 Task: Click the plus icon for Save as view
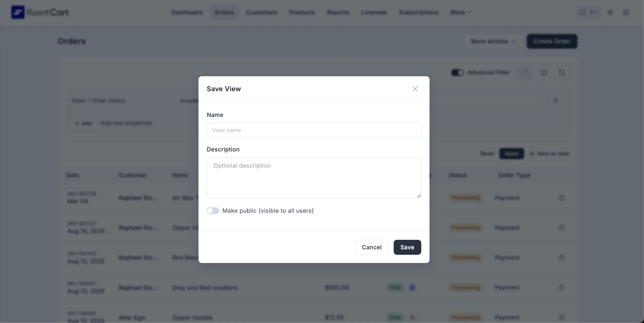click(532, 154)
